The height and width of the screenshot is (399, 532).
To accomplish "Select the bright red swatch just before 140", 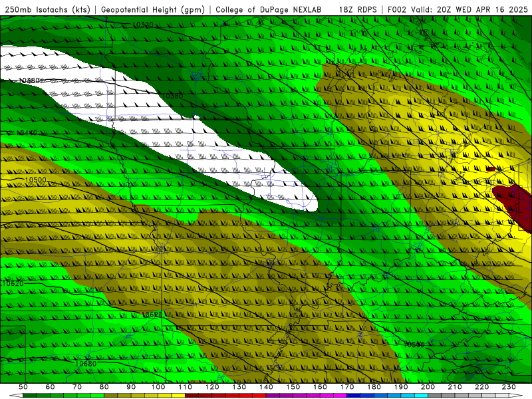I will [x=259, y=396].
